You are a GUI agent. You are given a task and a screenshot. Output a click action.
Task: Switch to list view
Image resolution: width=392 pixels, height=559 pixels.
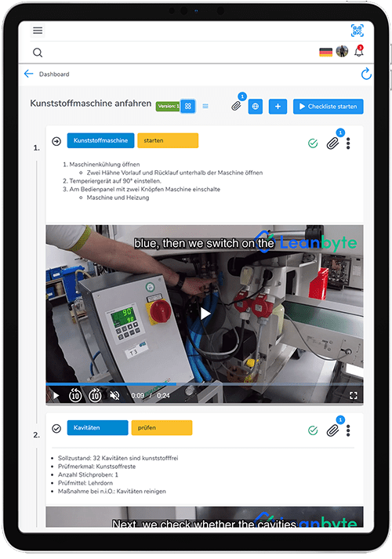[x=205, y=107]
